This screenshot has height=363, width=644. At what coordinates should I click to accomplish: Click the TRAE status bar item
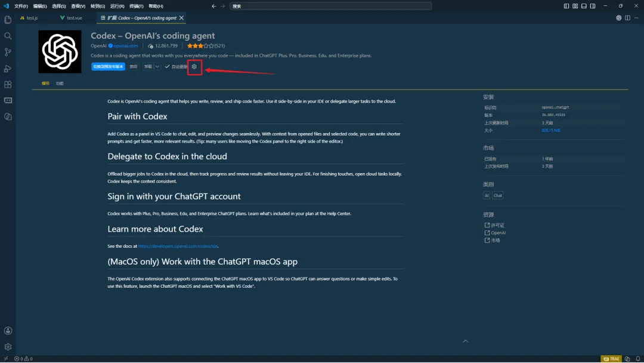click(611, 358)
